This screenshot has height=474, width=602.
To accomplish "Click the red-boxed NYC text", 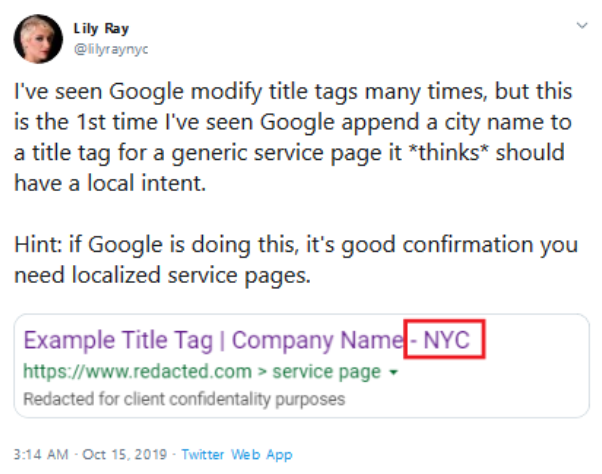I will tap(444, 339).
